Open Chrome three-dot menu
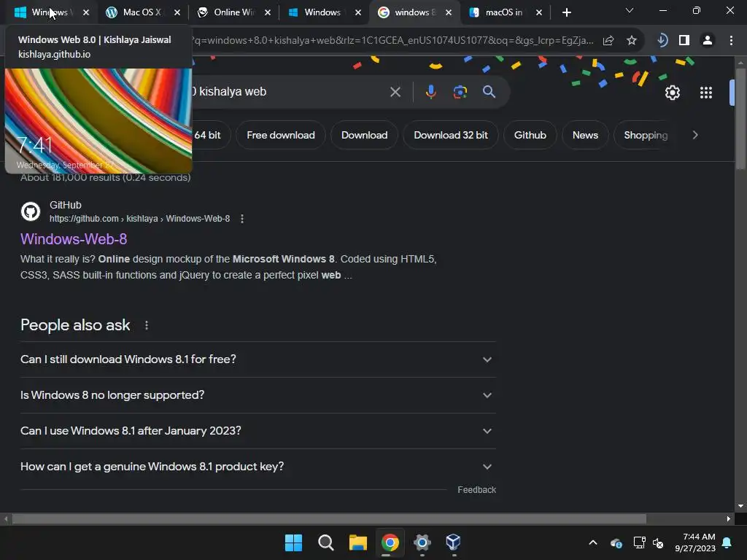Screen dimensions: 747x560 (x=731, y=41)
